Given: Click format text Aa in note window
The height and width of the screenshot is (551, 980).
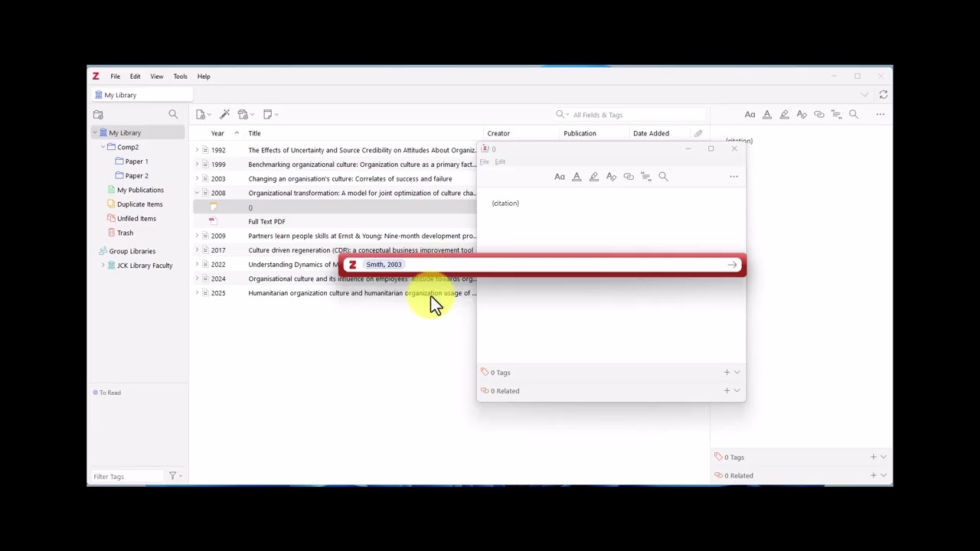Looking at the screenshot, I should pyautogui.click(x=560, y=177).
